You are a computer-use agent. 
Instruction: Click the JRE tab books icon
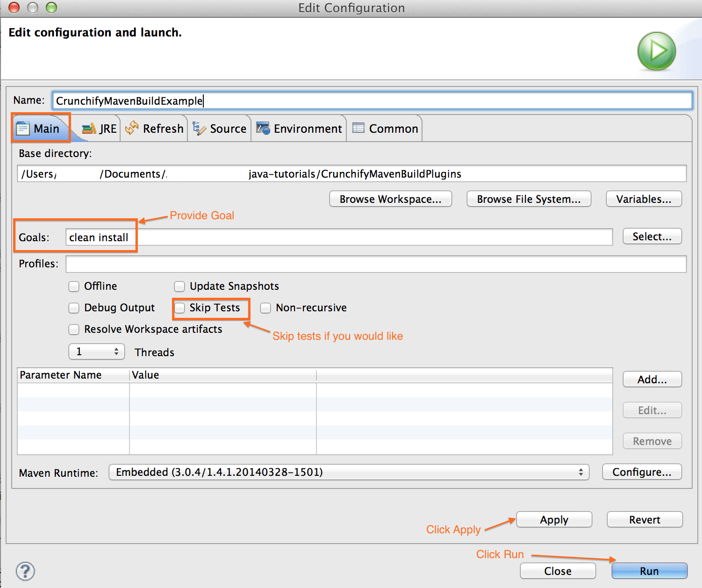point(89,129)
